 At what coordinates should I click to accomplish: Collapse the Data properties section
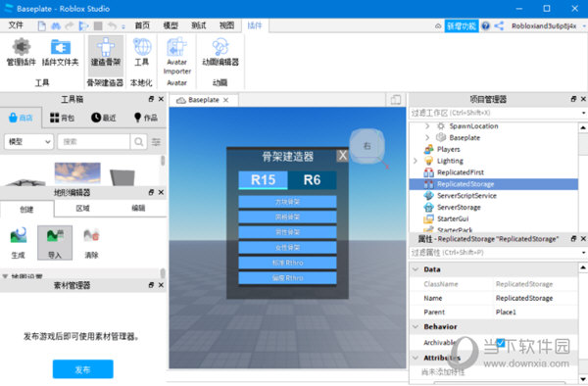coord(416,269)
